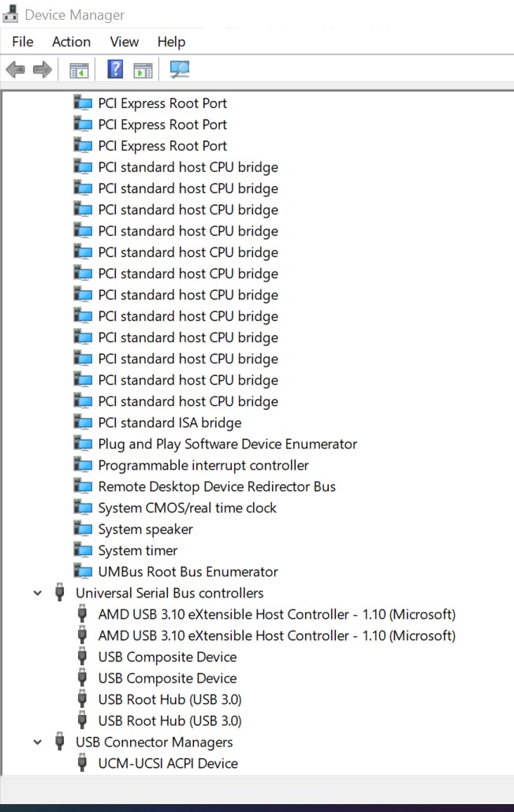Open the File menu
514x812 pixels.
23,42
